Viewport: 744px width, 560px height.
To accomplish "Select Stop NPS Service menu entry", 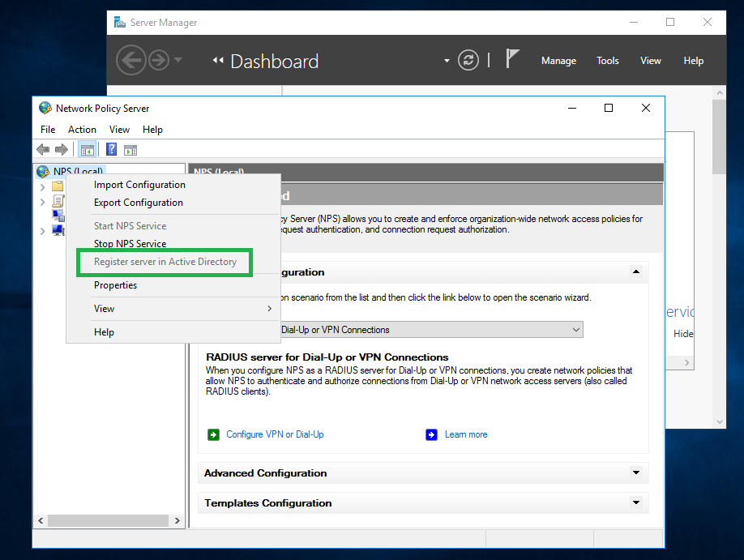I will point(130,244).
